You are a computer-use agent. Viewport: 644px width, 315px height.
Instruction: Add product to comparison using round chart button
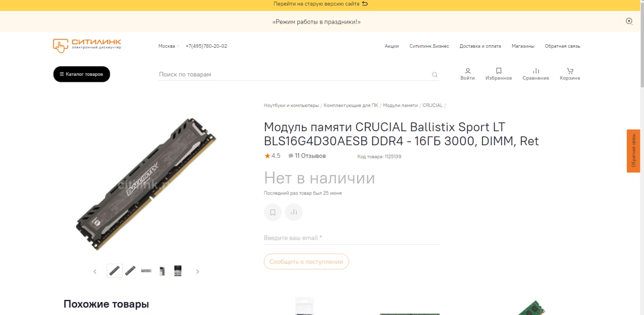294,212
